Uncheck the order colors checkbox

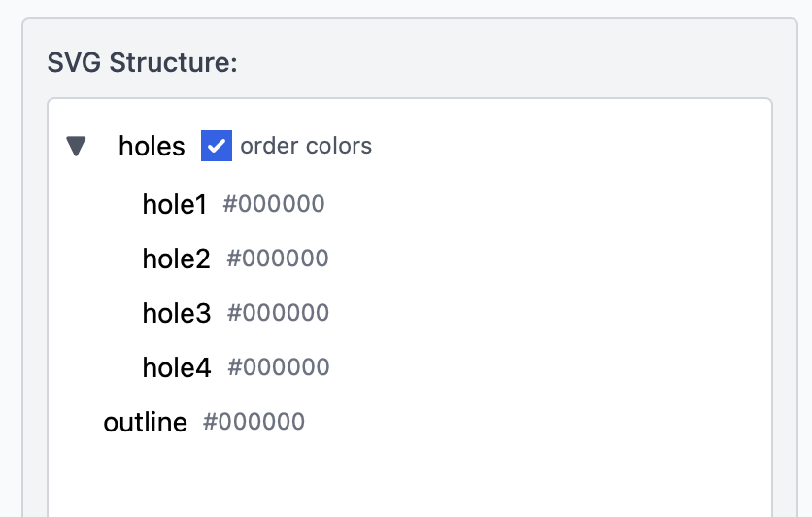point(216,146)
